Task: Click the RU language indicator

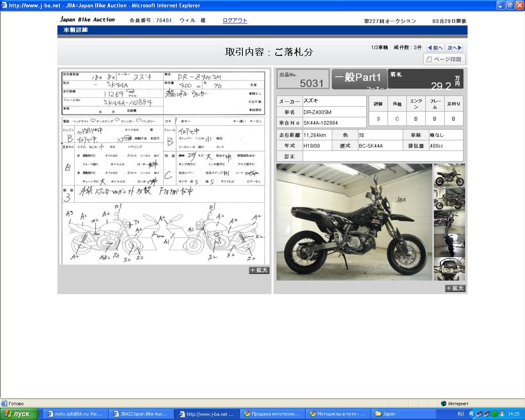Action: click(461, 414)
